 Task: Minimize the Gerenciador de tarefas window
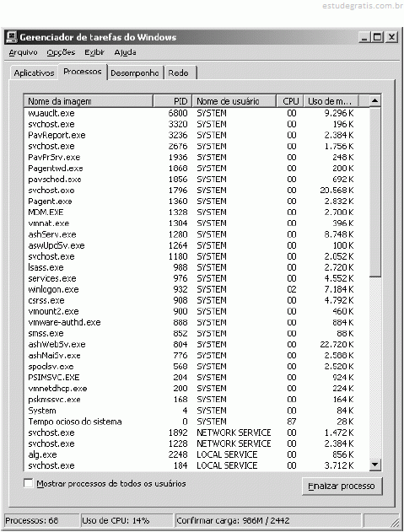click(364, 37)
